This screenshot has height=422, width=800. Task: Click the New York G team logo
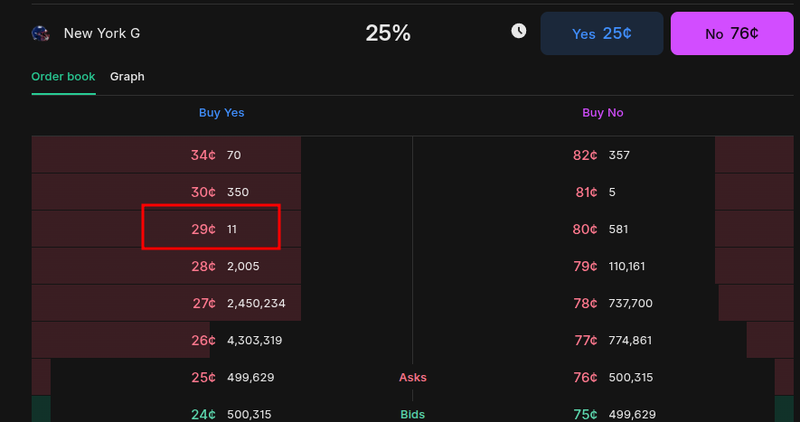pos(40,33)
